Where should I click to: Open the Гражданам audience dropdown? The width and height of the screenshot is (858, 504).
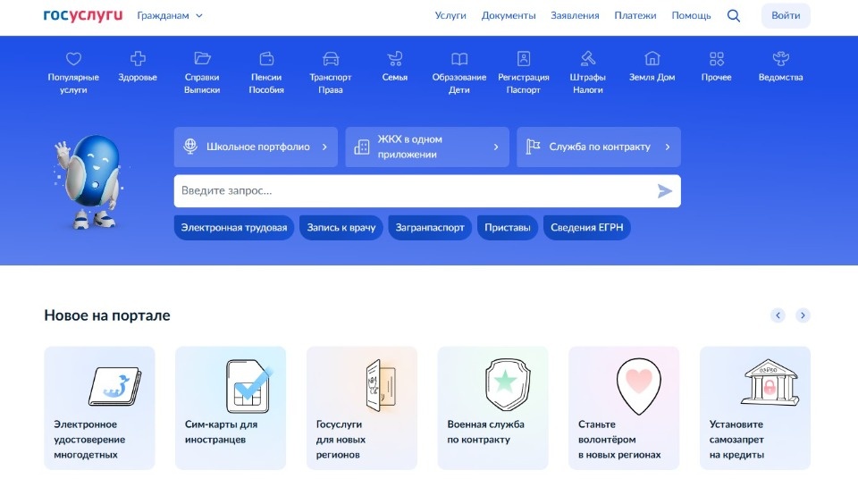click(x=170, y=16)
